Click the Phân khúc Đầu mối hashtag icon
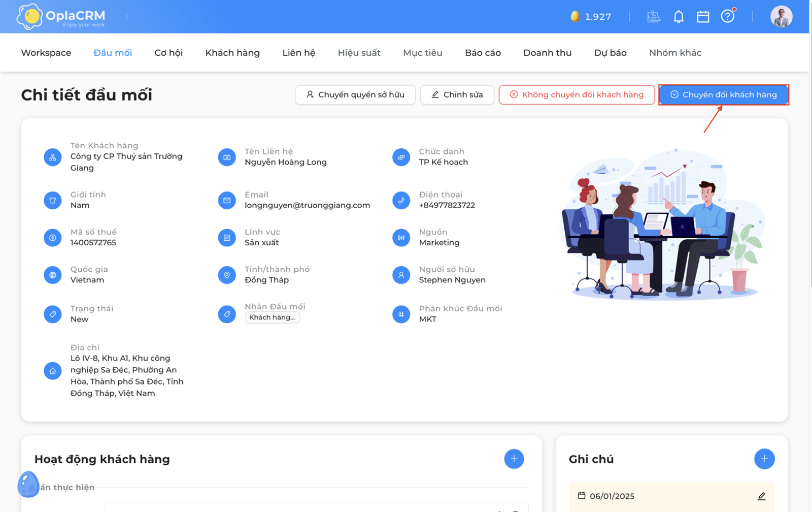The image size is (812, 512). (401, 314)
